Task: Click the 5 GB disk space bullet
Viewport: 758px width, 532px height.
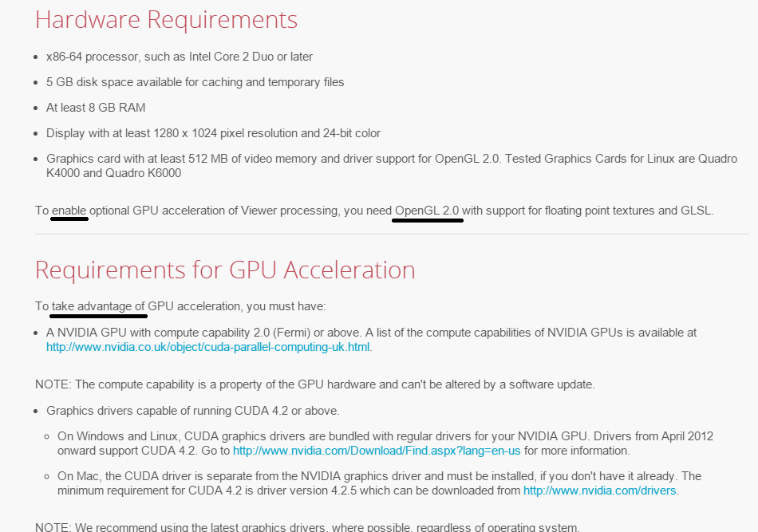Action: (x=195, y=82)
